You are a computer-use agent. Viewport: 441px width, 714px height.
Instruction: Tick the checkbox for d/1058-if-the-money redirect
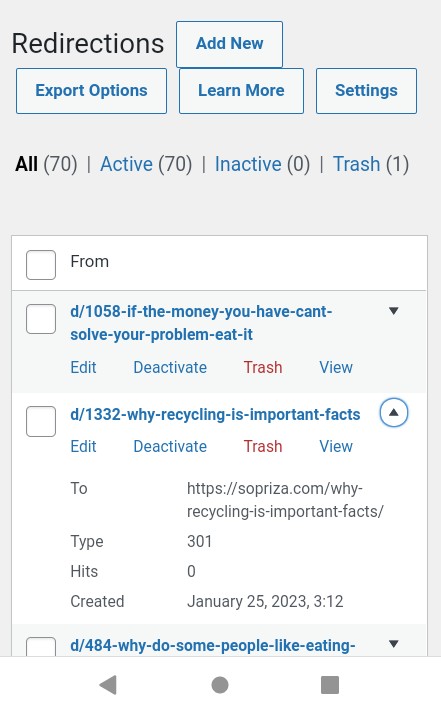coord(41,319)
